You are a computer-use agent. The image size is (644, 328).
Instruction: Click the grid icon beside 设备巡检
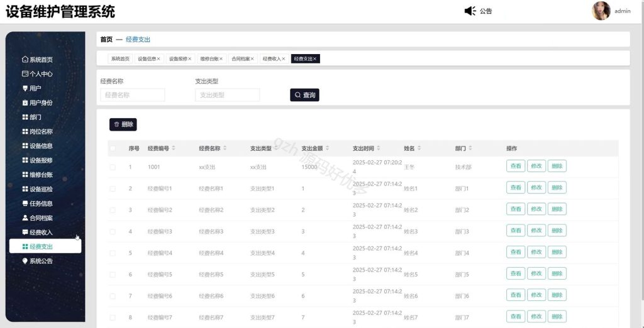pyautogui.click(x=25, y=189)
